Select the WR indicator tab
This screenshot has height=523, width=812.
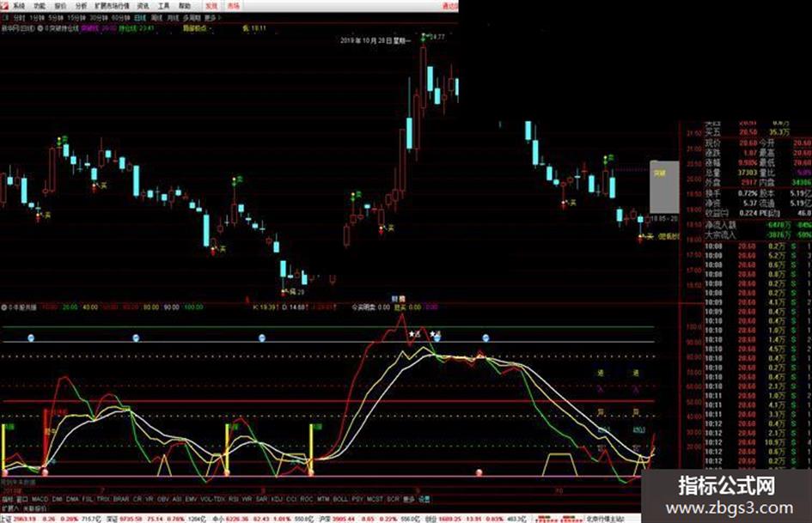[x=247, y=499]
